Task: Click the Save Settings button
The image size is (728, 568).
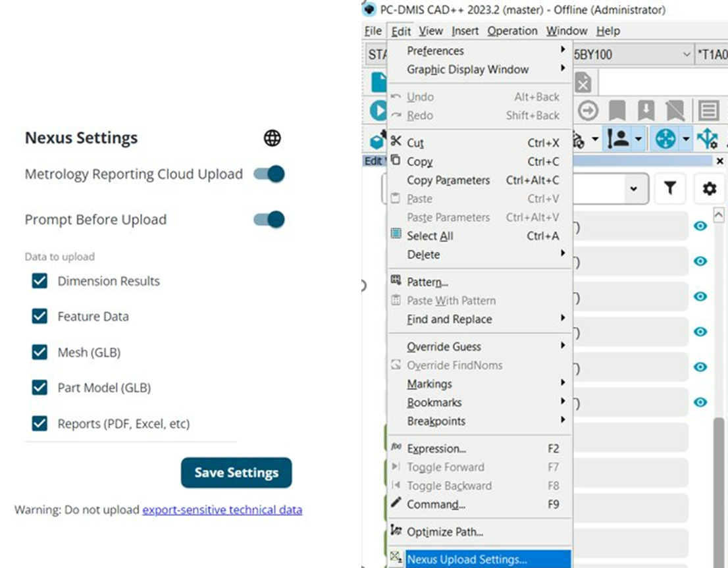Action: [x=236, y=473]
